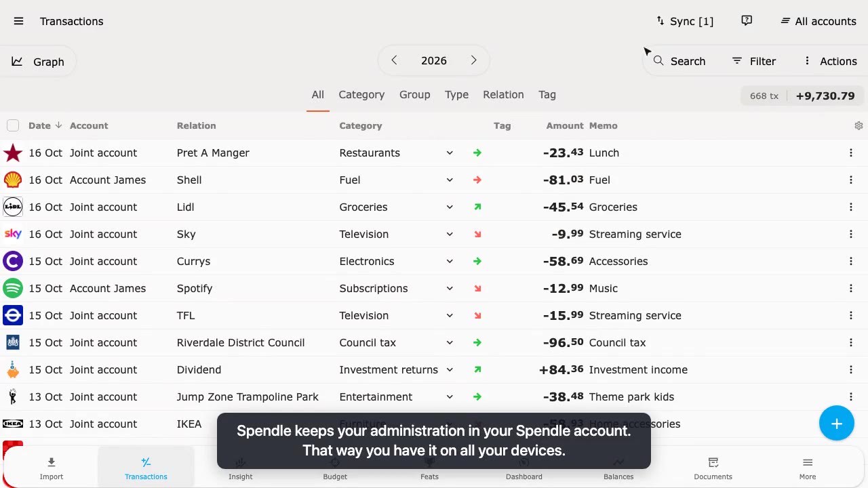Sort by the Date column header
This screenshot has width=868, height=488.
[x=45, y=125]
